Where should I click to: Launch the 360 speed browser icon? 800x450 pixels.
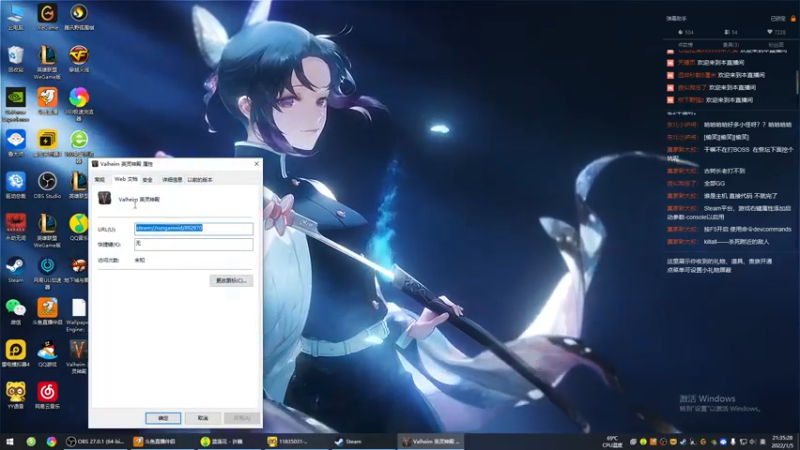click(79, 104)
